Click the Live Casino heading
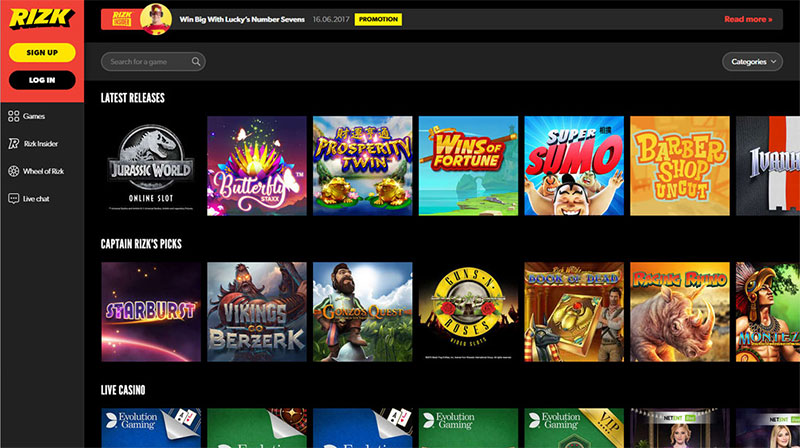800x448 pixels. 123,390
